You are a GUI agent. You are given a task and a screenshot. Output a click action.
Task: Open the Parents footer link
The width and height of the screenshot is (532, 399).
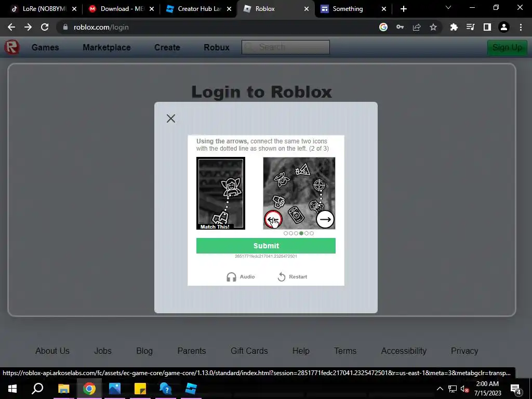click(x=192, y=351)
